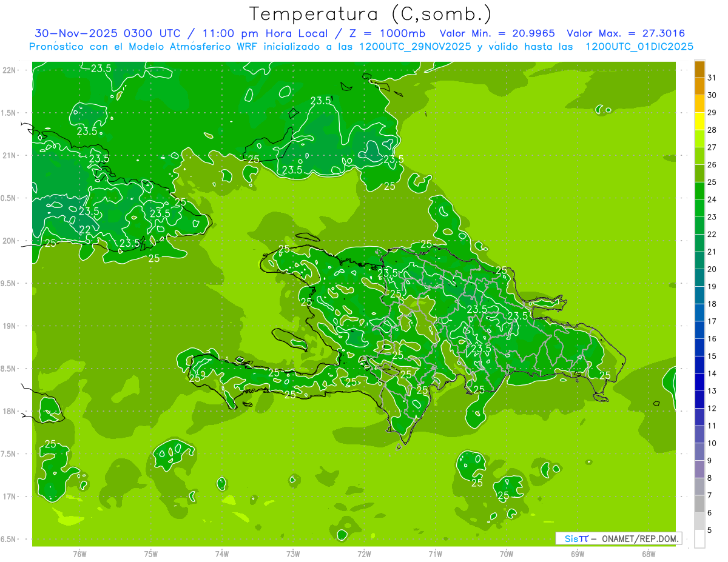Click the "Z = 1000mb" level text
Image resolution: width=728 pixels, height=562 pixels.
pos(385,34)
